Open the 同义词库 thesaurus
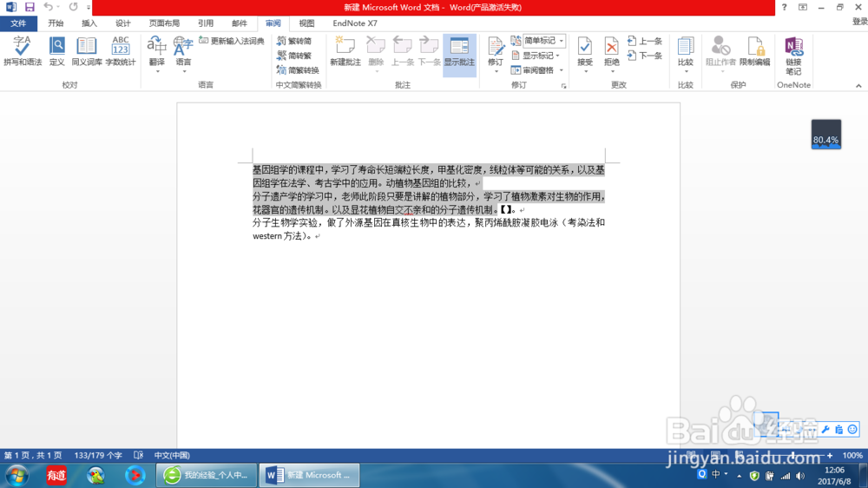Screen dimensions: 868x488 click(86, 51)
